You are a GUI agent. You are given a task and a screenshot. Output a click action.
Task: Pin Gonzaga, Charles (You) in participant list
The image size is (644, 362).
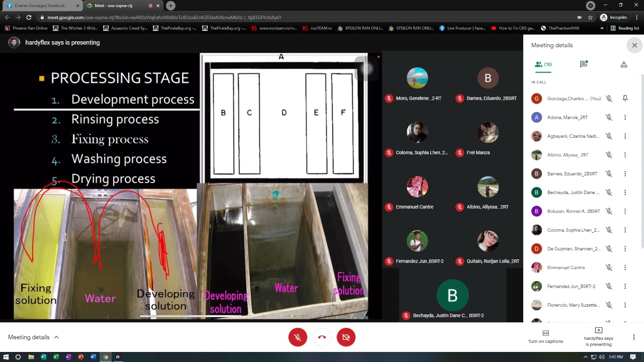pos(625,99)
